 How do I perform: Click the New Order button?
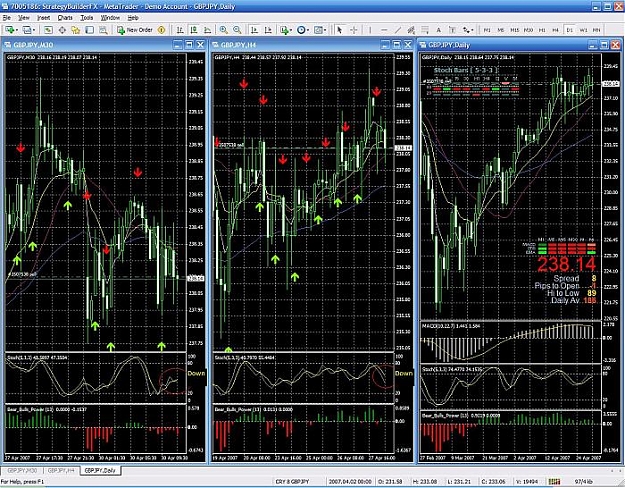point(135,30)
